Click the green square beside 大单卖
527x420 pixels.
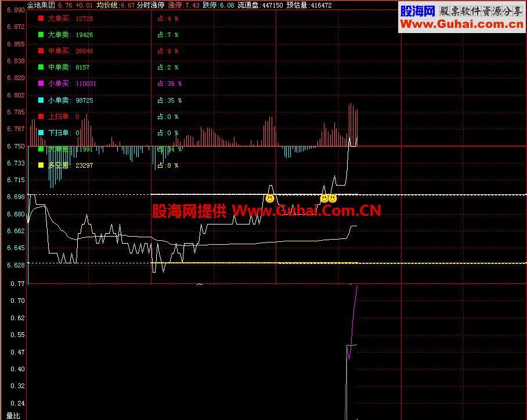41,35
